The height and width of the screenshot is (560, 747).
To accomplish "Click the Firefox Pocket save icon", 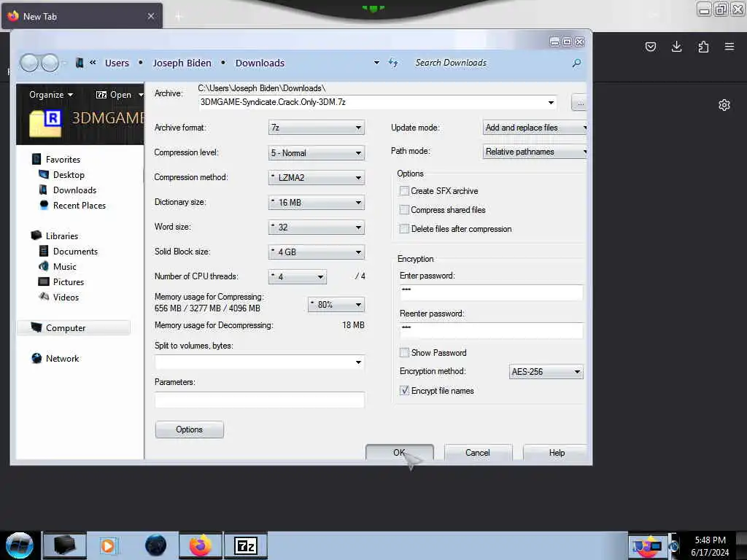I will [650, 47].
